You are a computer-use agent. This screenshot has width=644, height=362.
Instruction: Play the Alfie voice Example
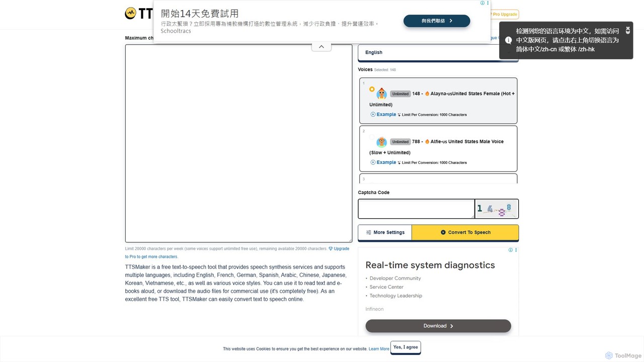coord(383,162)
